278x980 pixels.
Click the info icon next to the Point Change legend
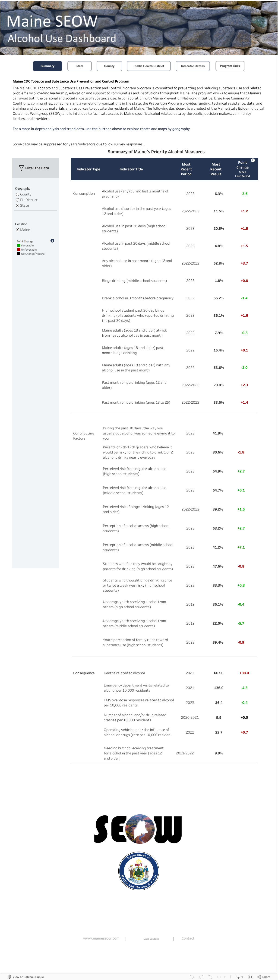coord(53,241)
